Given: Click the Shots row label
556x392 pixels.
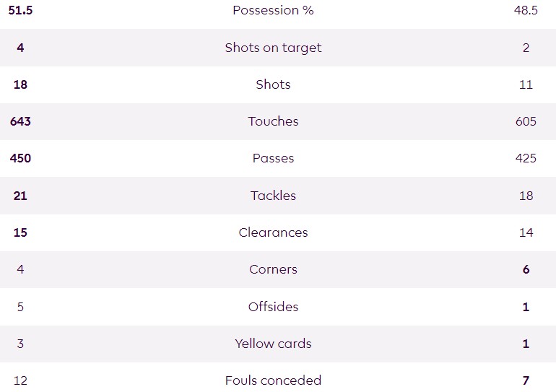Looking at the screenshot, I should tap(273, 84).
